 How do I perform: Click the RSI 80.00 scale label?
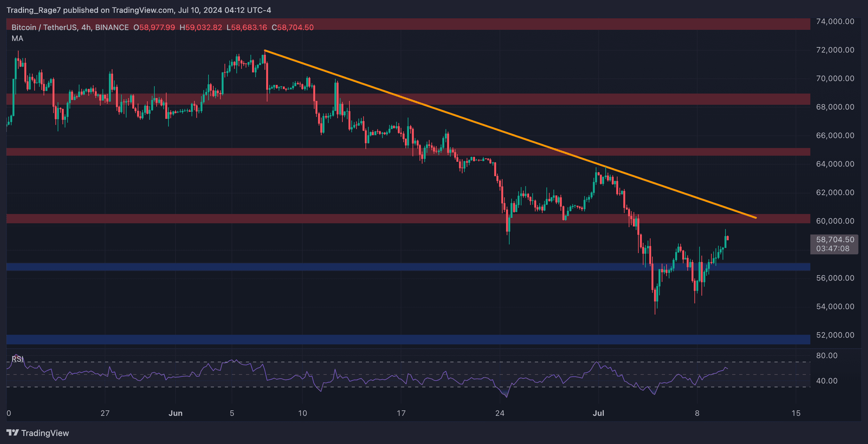point(827,355)
